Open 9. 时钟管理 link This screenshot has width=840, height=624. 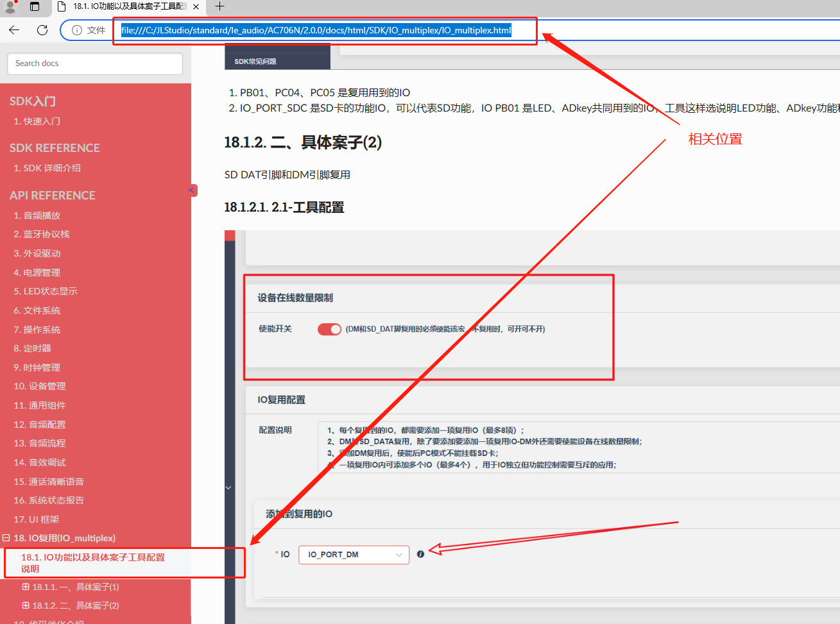coord(37,367)
